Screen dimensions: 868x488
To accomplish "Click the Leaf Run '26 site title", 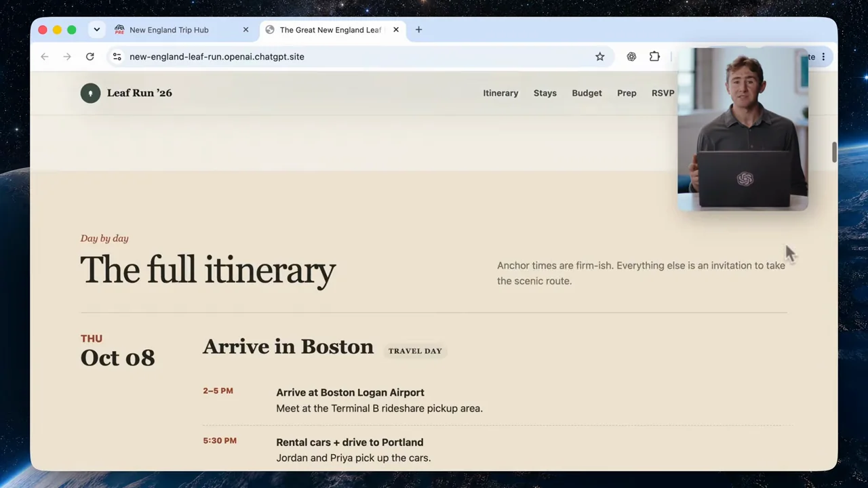I will click(x=139, y=93).
